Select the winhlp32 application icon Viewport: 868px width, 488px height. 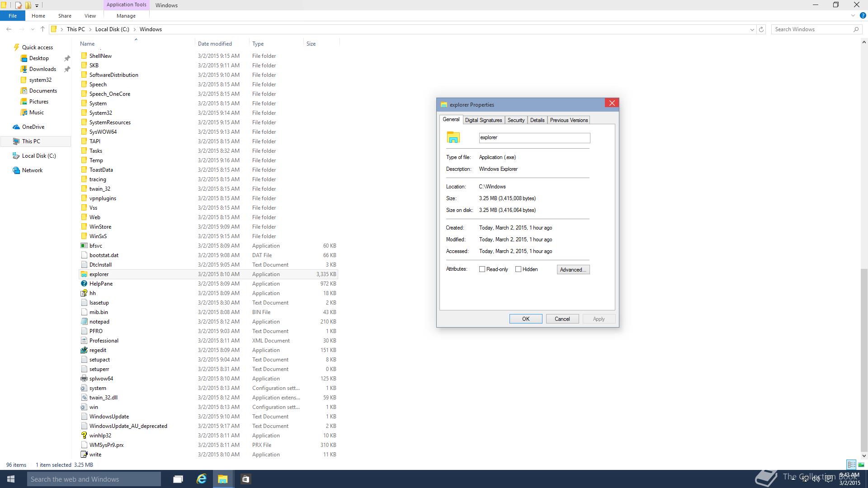point(84,436)
